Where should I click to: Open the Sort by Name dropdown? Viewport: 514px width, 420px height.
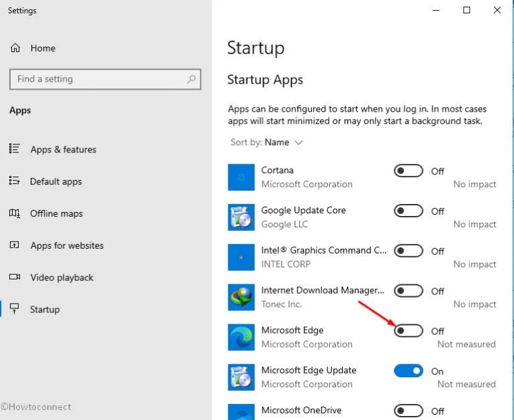(266, 142)
